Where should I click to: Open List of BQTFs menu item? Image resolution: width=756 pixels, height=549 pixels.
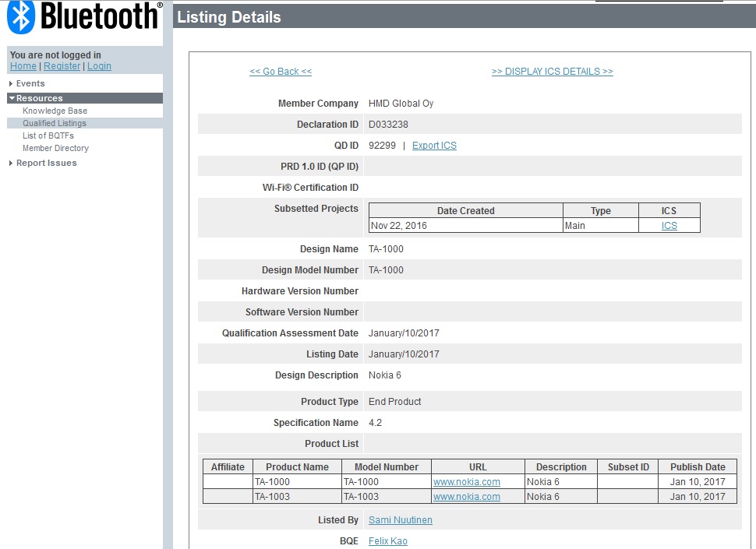[x=48, y=135]
